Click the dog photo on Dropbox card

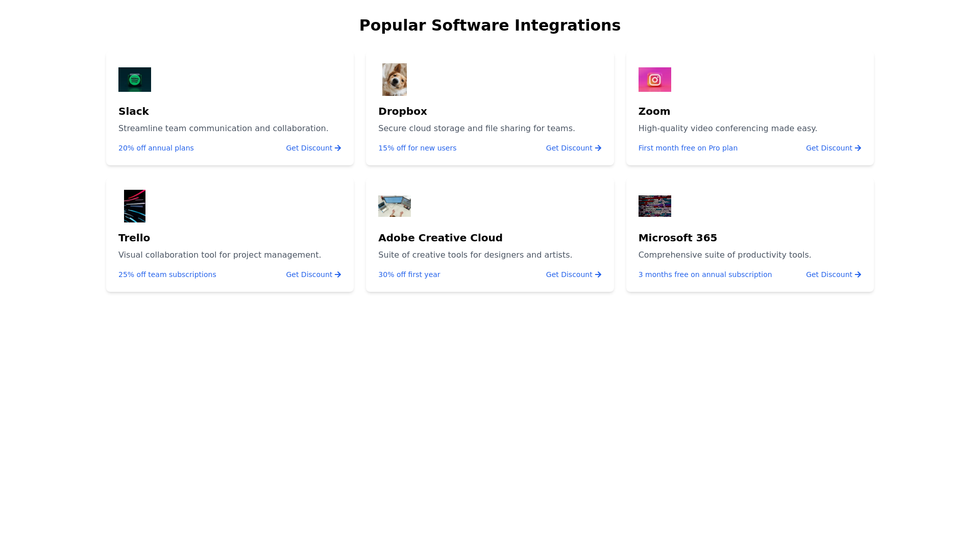coord(395,80)
